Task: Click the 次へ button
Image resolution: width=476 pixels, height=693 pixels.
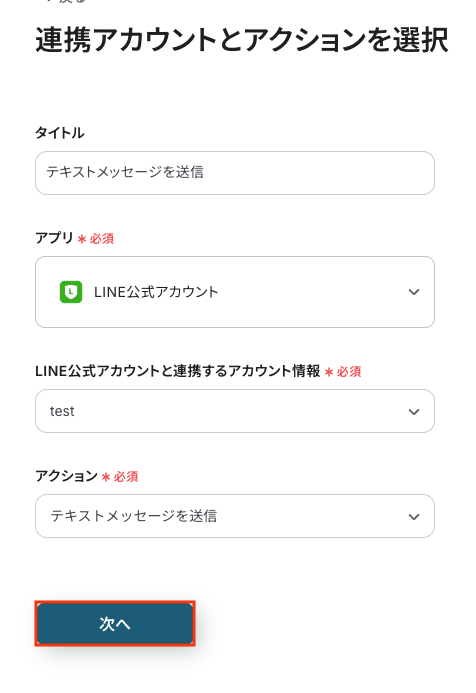Action: pos(115,624)
